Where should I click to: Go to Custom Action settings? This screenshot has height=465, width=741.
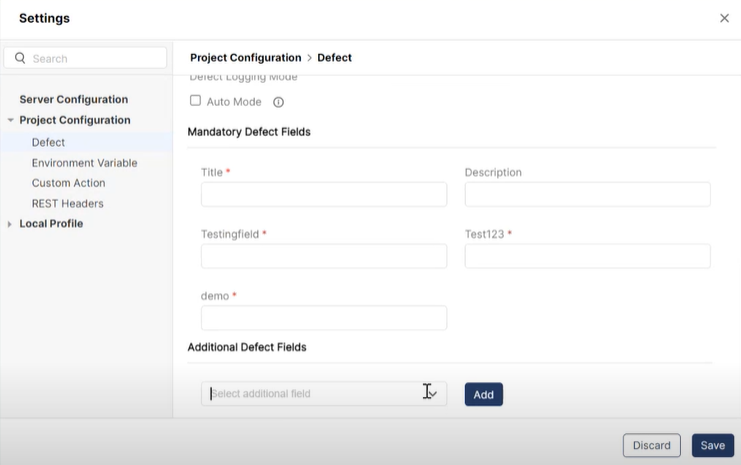click(x=68, y=183)
